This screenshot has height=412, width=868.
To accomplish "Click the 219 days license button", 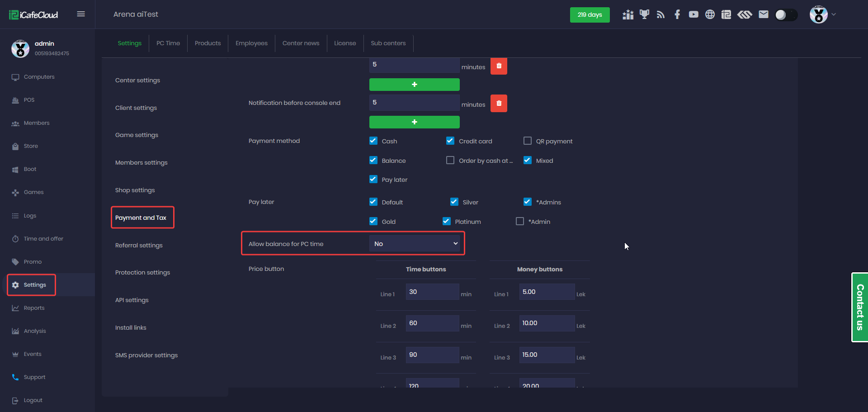I will pos(590,15).
